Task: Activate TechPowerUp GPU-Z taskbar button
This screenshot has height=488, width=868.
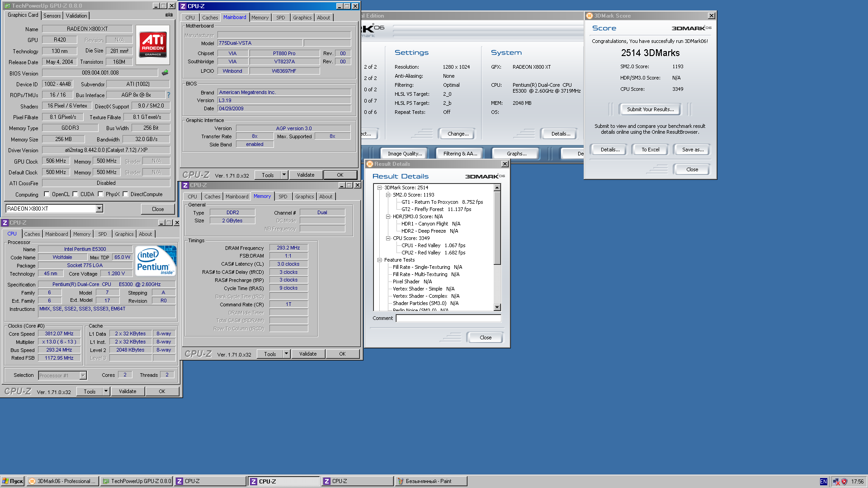Action: pos(137,481)
